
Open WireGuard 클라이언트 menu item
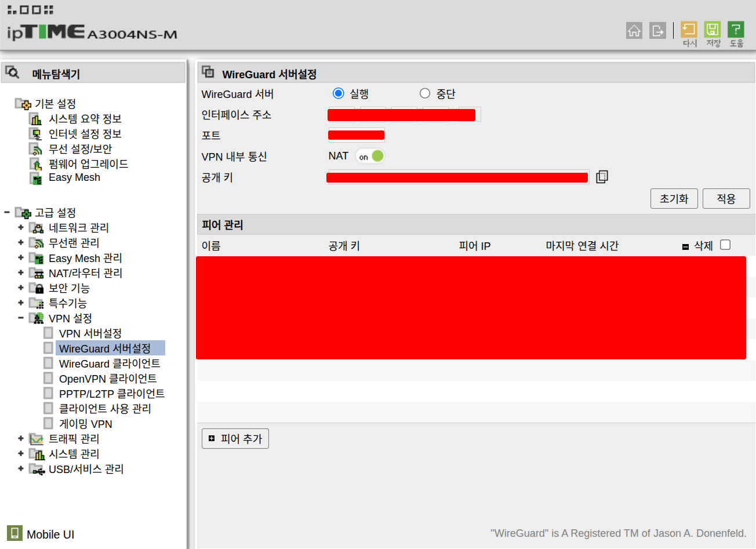110,363
